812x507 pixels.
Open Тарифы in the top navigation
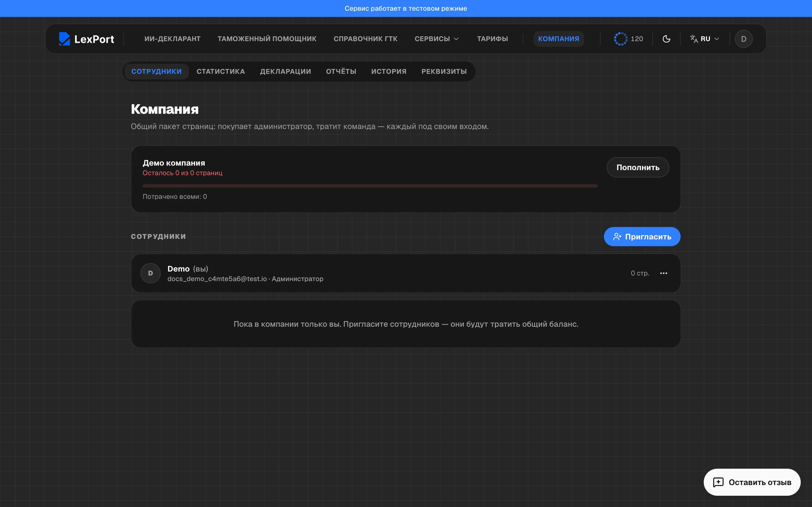coord(492,39)
